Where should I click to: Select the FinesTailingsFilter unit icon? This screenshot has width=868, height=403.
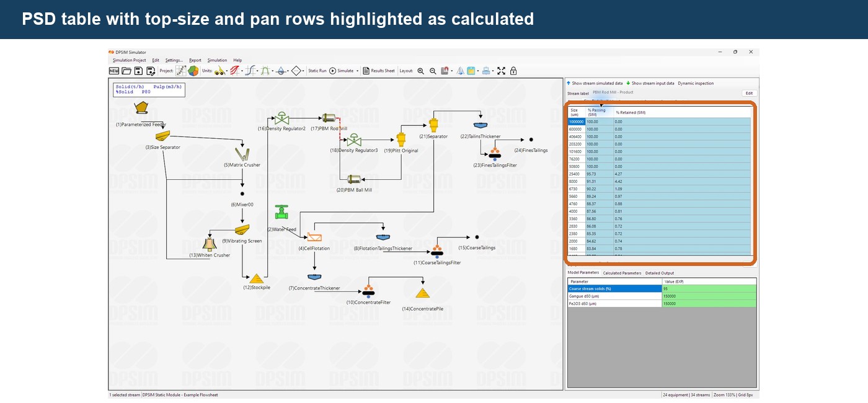(495, 154)
